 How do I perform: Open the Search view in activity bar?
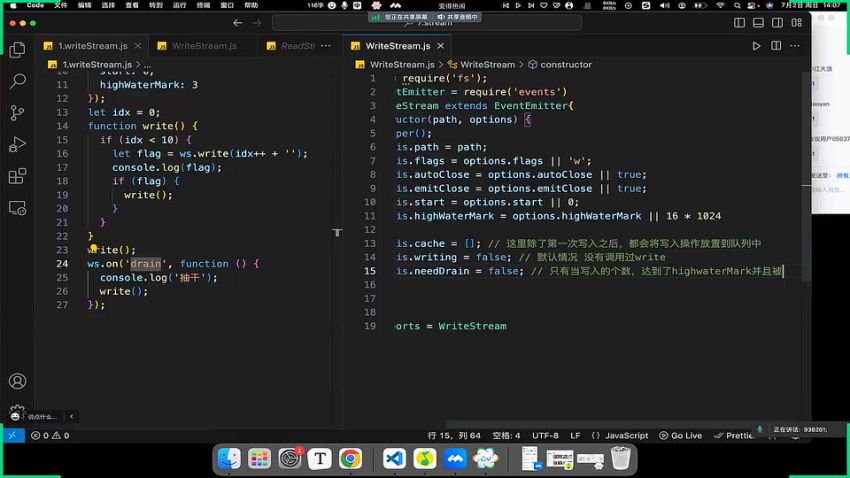[17, 81]
